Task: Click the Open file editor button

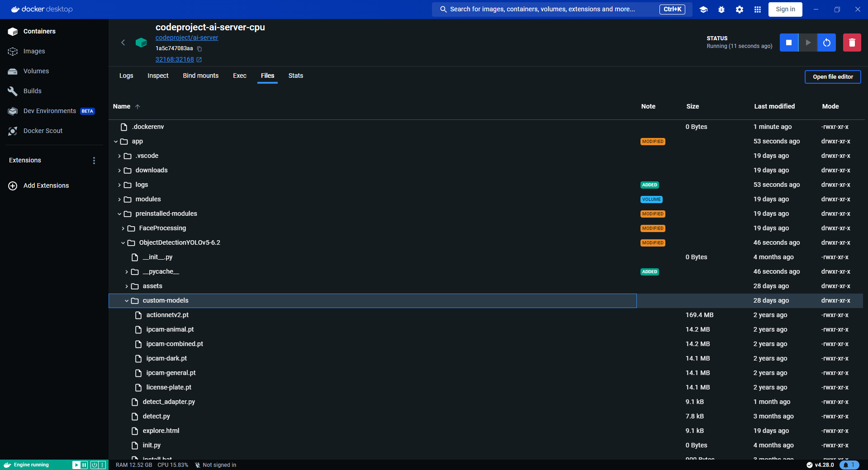Action: 833,77
